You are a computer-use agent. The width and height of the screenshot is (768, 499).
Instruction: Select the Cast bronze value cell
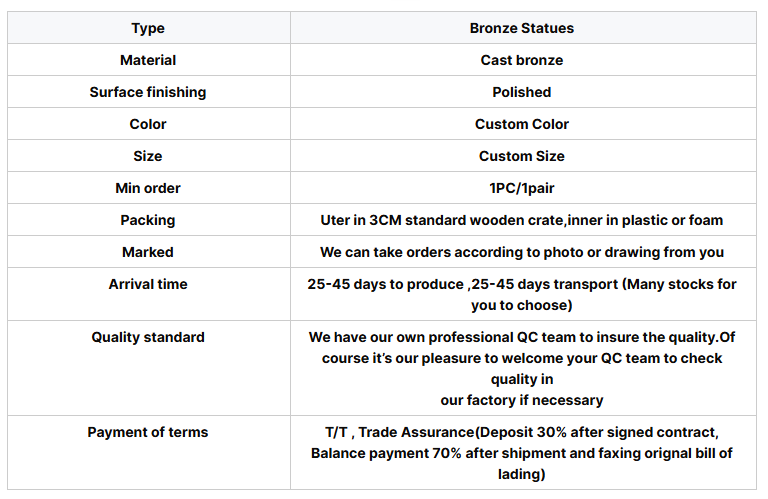[522, 60]
